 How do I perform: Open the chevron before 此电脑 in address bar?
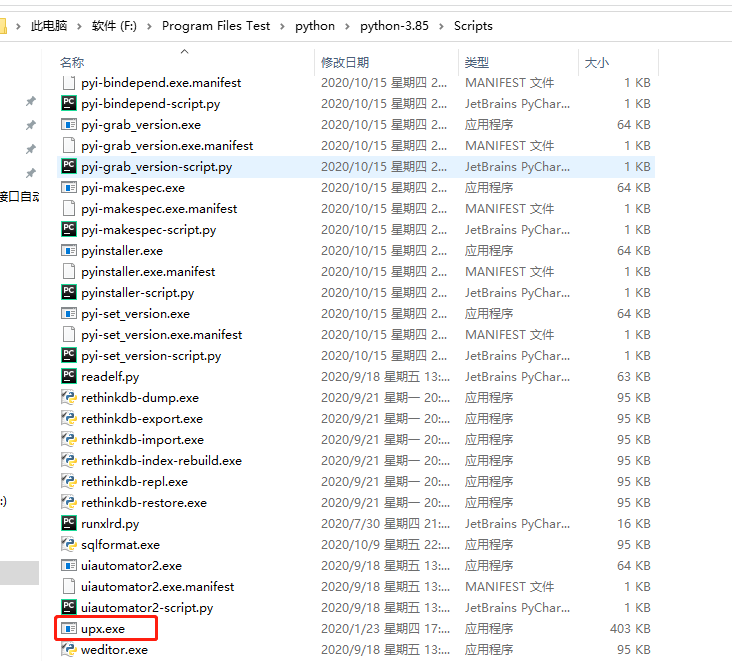[x=18, y=26]
